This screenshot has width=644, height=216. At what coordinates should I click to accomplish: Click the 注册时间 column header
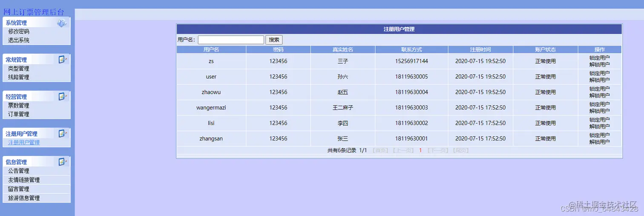pyautogui.click(x=480, y=49)
